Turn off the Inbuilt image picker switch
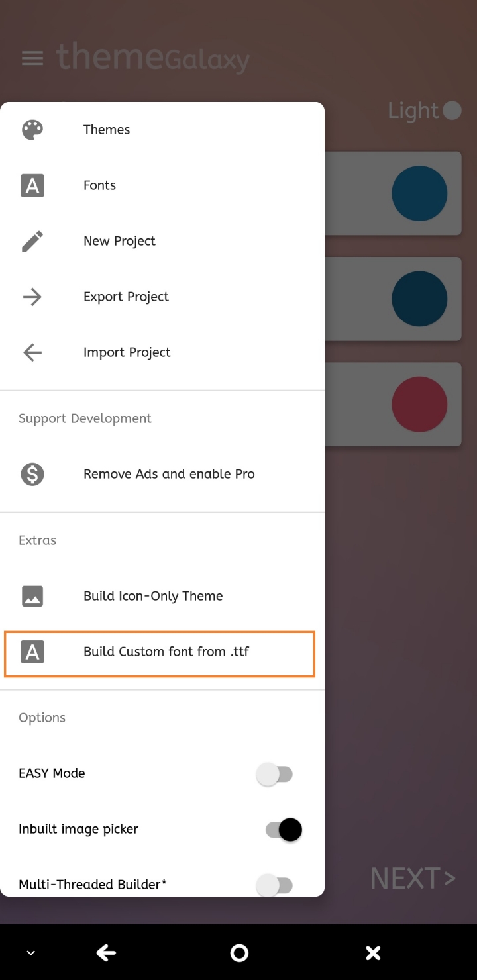 tap(284, 829)
